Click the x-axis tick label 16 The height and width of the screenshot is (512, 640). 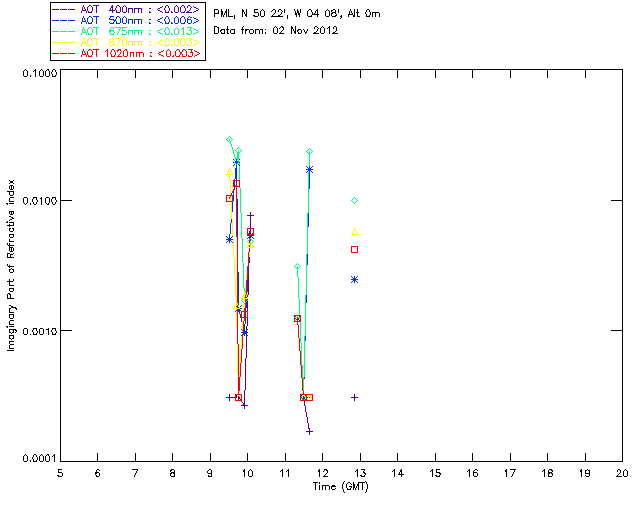click(473, 473)
